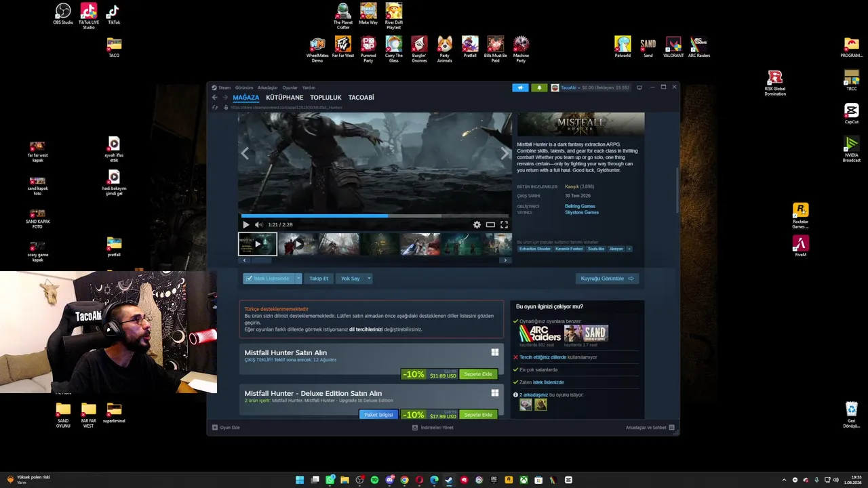The width and height of the screenshot is (868, 488).
Task: Switch trailer to theater mode
Action: 490,224
